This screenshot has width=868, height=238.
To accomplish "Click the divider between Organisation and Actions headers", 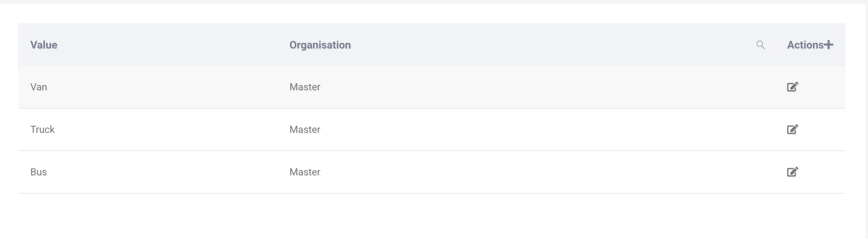I will tap(774, 45).
